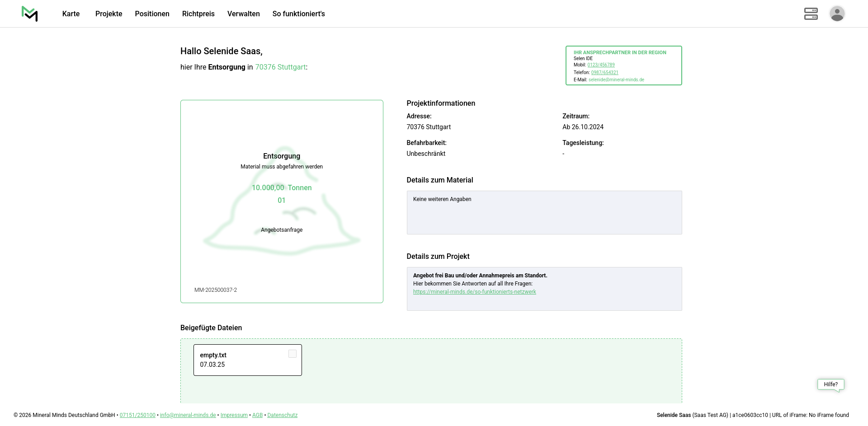This screenshot has width=868, height=426.
Task: View the Datenschutz policy link
Action: point(282,415)
